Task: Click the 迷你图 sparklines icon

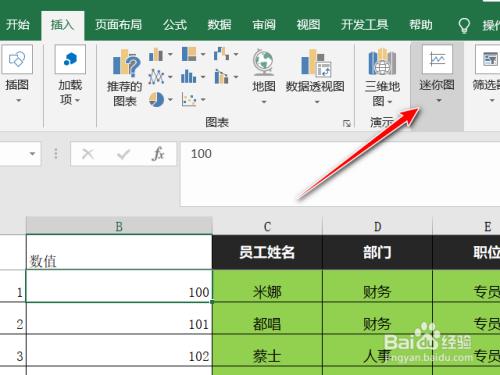Action: coord(437,59)
